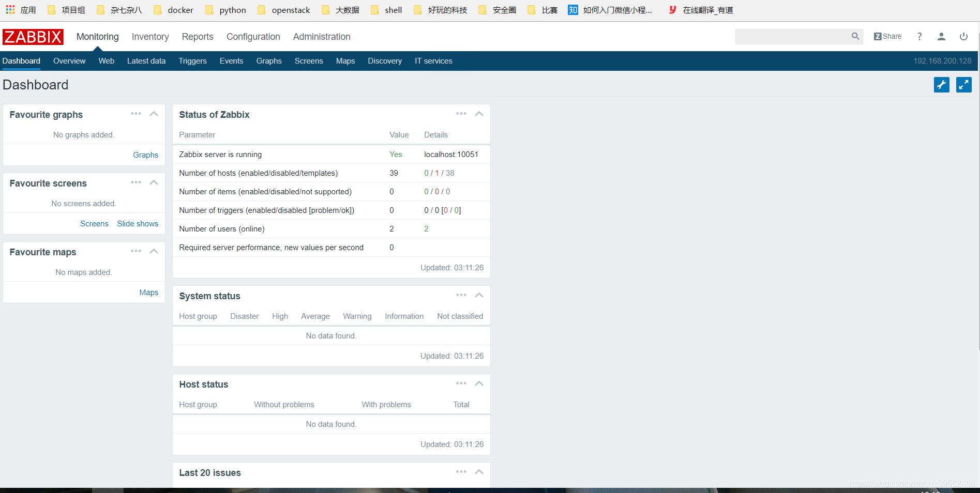Open the python bookmark folder
The image size is (980, 493).
pos(225,10)
